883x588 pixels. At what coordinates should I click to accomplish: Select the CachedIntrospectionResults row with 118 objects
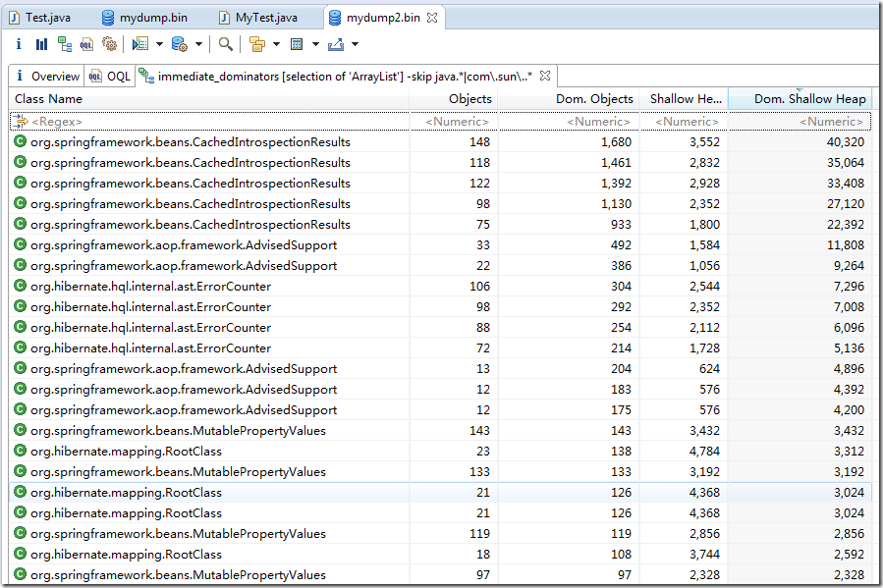tap(440, 163)
